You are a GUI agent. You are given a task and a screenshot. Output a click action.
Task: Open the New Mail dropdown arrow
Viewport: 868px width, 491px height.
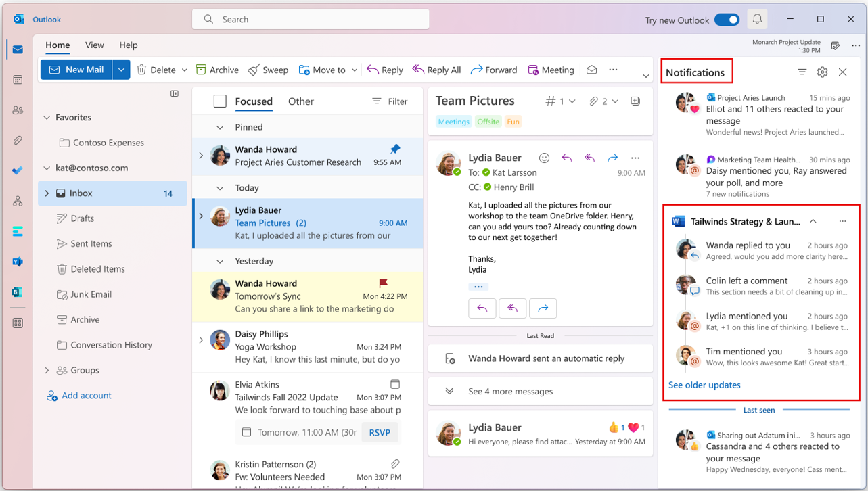121,70
